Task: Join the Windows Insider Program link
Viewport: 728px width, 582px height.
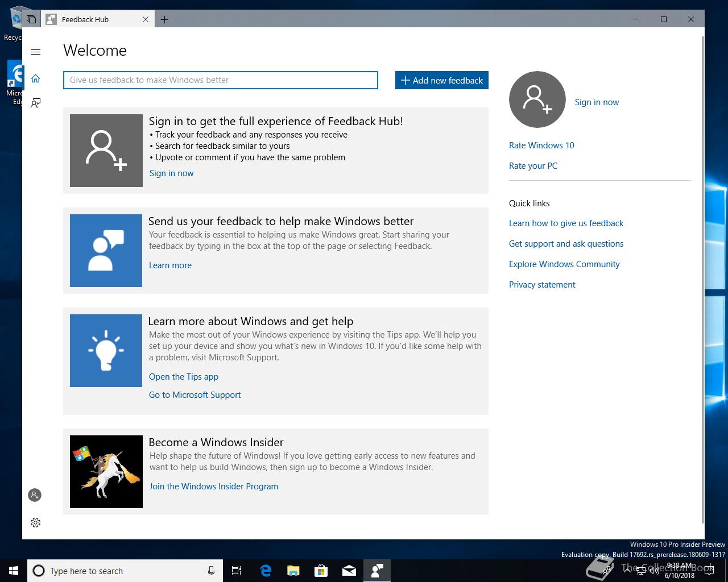Action: tap(214, 487)
